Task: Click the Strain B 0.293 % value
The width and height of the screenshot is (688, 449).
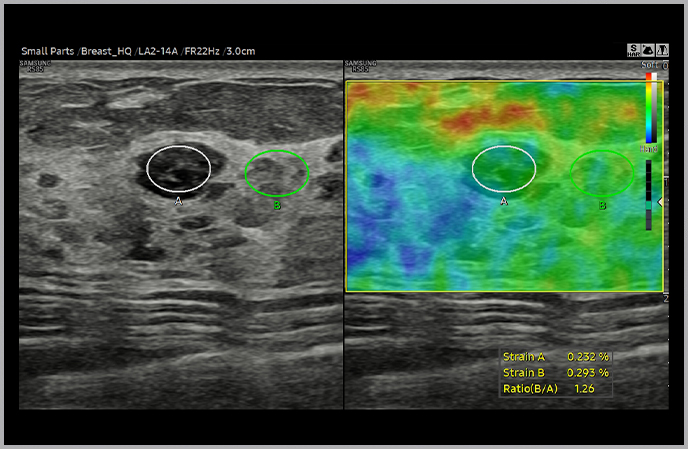Action: pyautogui.click(x=588, y=372)
